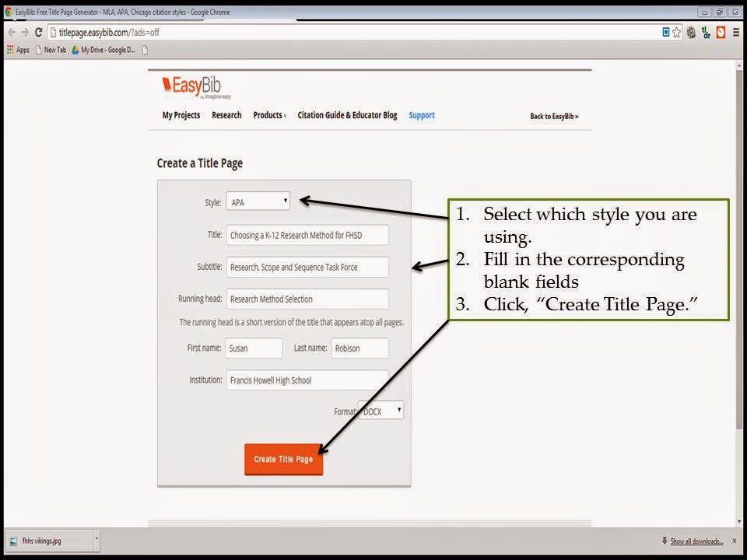Click the address bar URL

(x=109, y=33)
